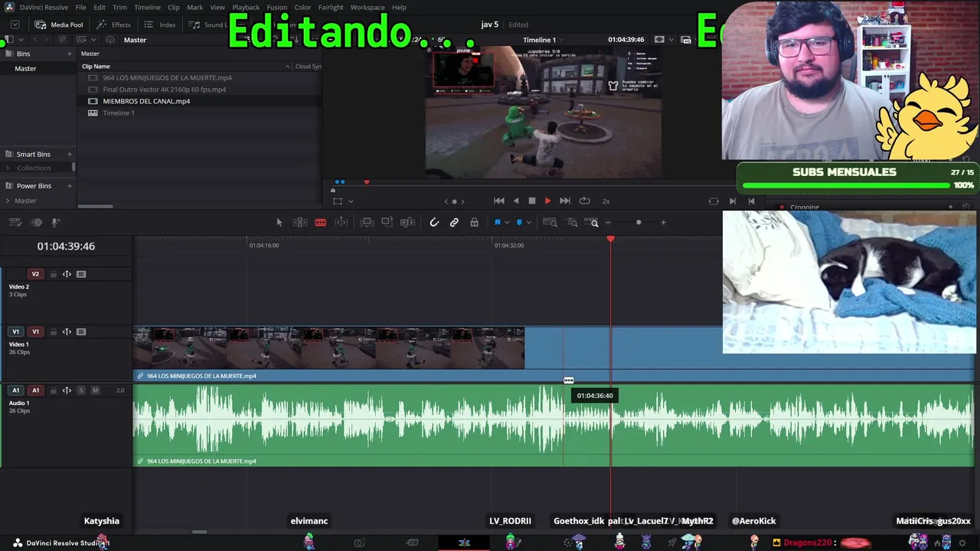The height and width of the screenshot is (551, 980).
Task: Expand the Master power bin
Action: tap(8, 201)
